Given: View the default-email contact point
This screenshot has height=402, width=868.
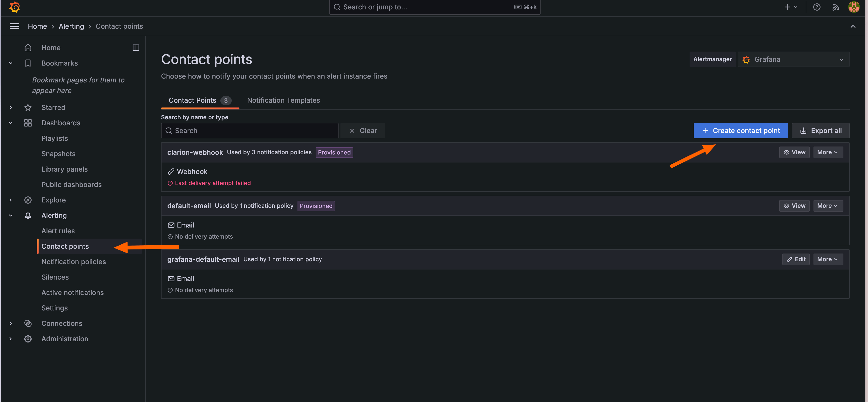Looking at the screenshot, I should pos(794,206).
